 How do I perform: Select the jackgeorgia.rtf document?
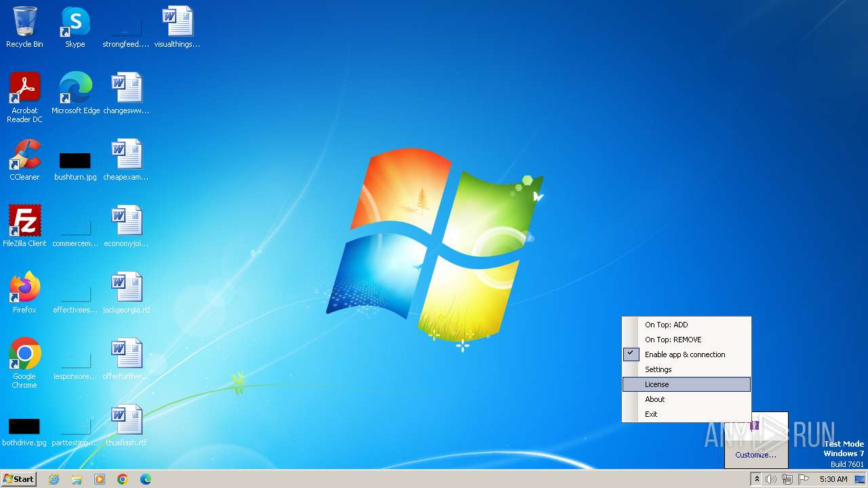click(126, 293)
